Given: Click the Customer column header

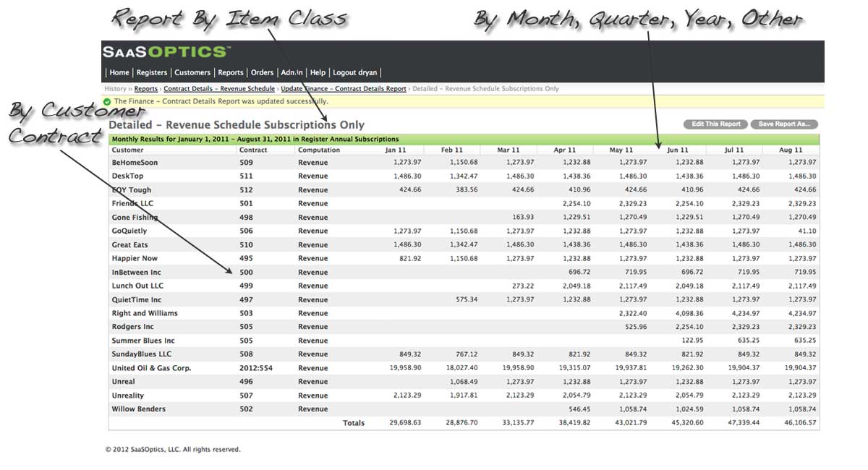Looking at the screenshot, I should (x=127, y=150).
